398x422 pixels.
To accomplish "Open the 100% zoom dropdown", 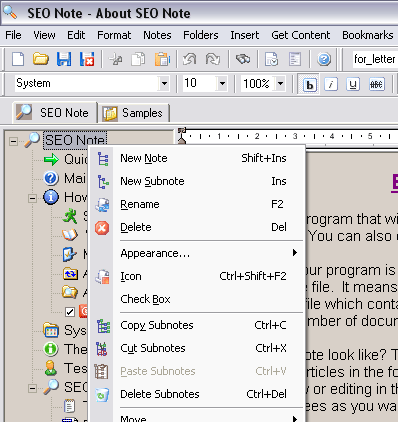I will tap(281, 84).
